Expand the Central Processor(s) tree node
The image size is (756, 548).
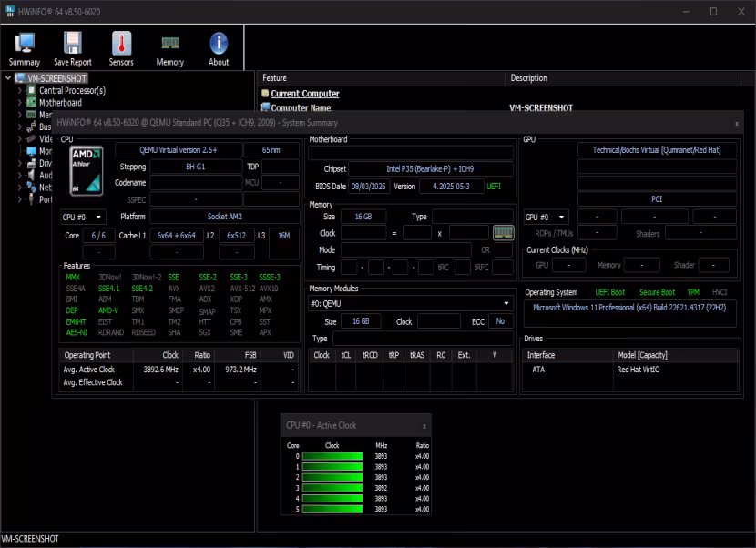(x=20, y=90)
